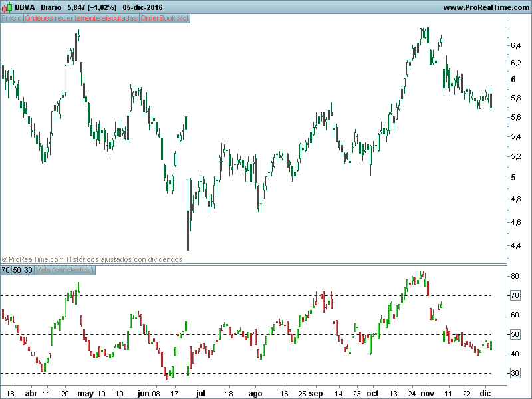The width and height of the screenshot is (532, 399).
Task: Click the 6,4 price axis label
Action: (x=516, y=45)
